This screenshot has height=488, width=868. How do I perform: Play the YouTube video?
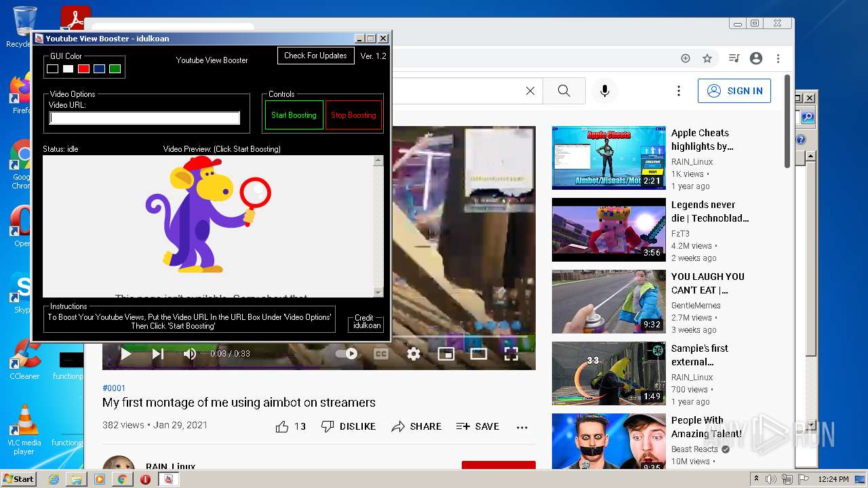pyautogui.click(x=125, y=353)
